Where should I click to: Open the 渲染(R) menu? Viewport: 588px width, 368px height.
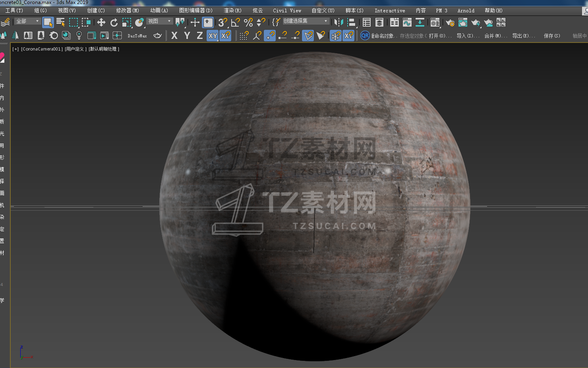[x=232, y=11]
